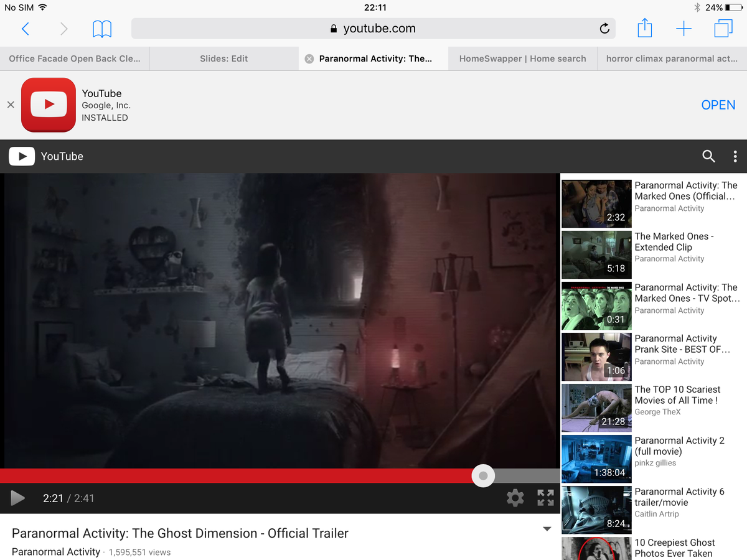747x560 pixels.
Task: Tap the 22:11 clock
Action: point(375,7)
